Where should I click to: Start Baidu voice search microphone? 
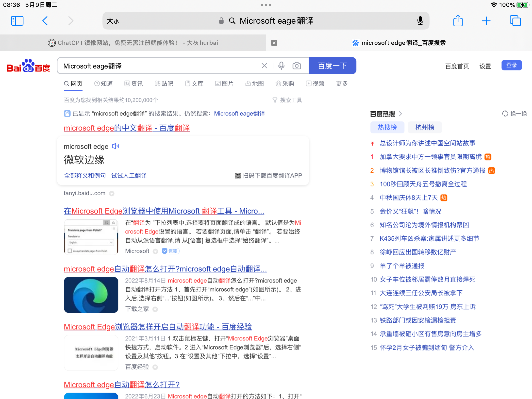pos(281,66)
